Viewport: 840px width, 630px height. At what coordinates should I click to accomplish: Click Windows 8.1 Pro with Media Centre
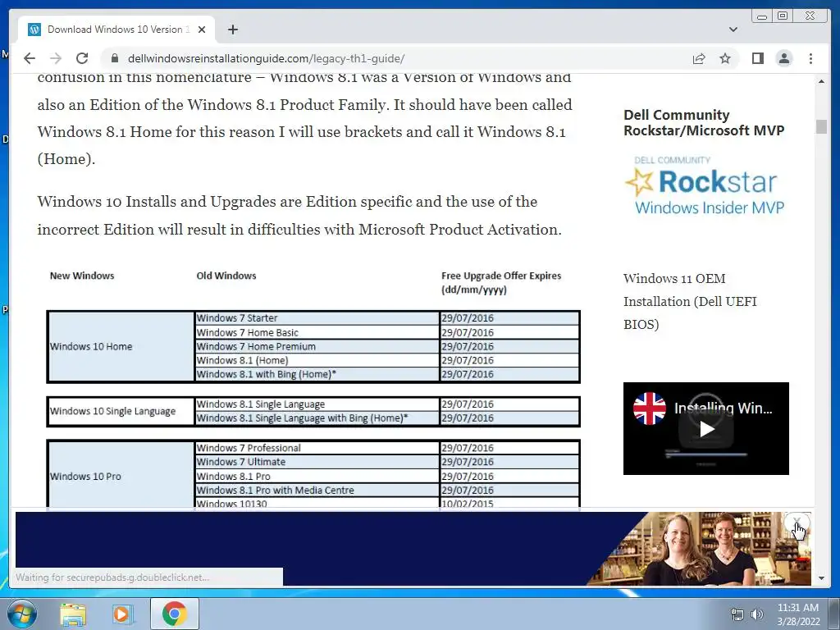tap(317, 491)
